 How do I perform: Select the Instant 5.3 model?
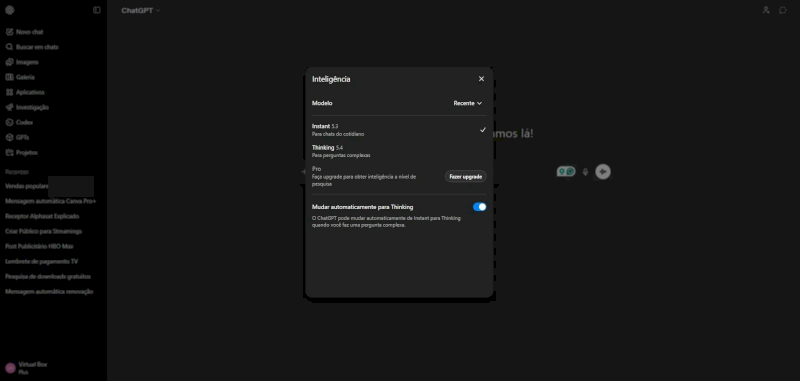pyautogui.click(x=399, y=130)
